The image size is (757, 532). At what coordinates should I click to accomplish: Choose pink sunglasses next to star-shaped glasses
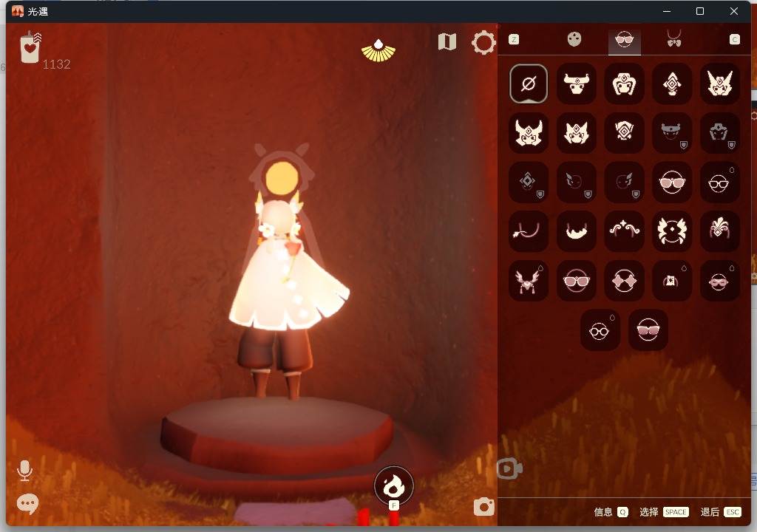point(576,281)
